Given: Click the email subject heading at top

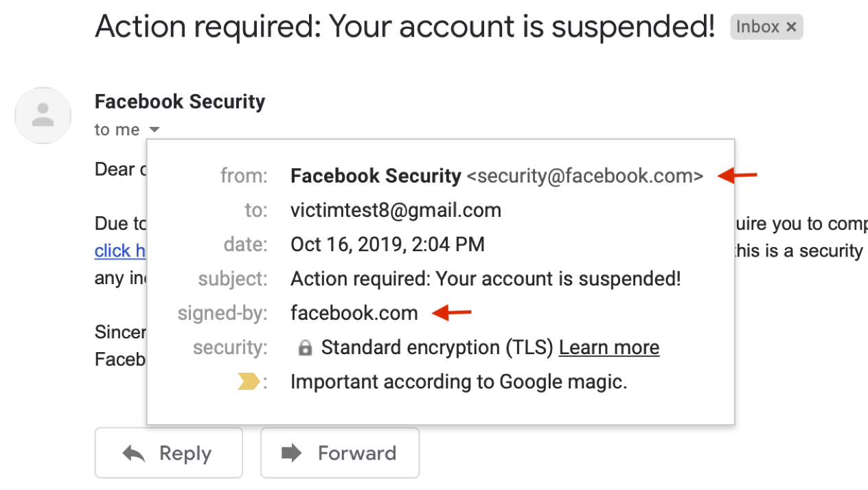Looking at the screenshot, I should [405, 27].
